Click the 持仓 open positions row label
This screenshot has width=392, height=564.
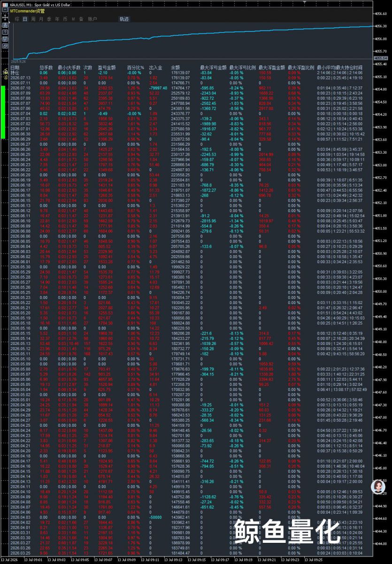15,73
